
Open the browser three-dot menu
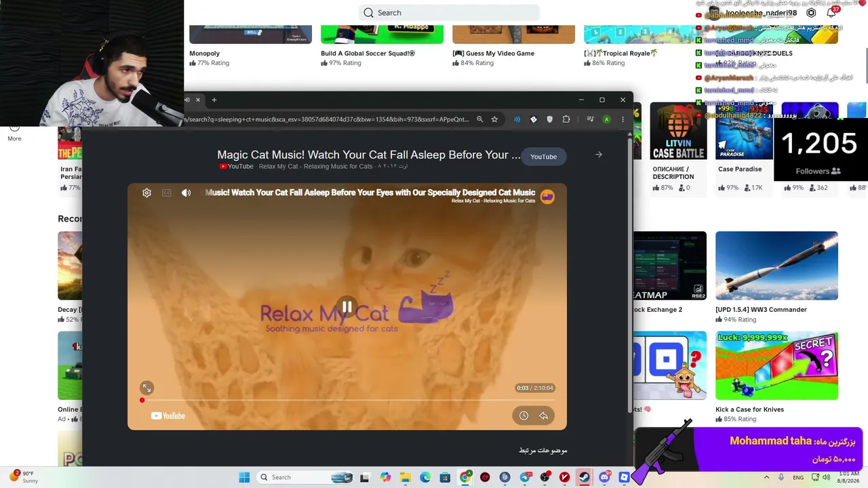pyautogui.click(x=623, y=119)
